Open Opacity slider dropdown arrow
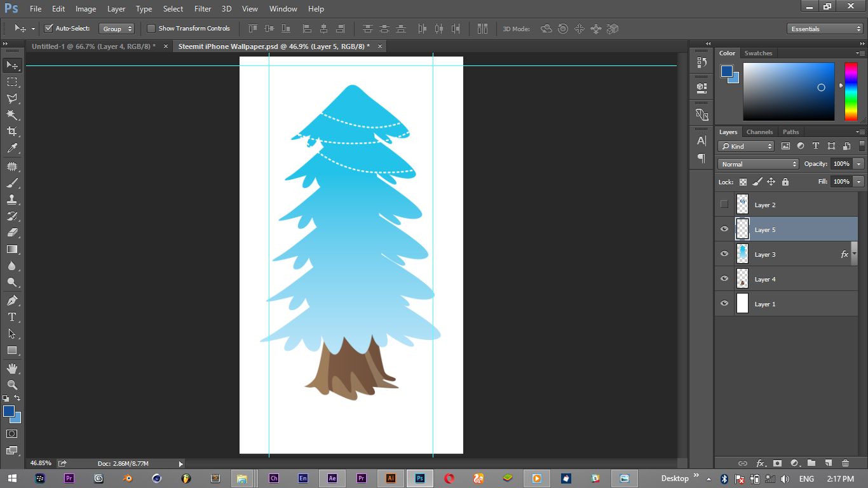The width and height of the screenshot is (868, 488). (859, 164)
